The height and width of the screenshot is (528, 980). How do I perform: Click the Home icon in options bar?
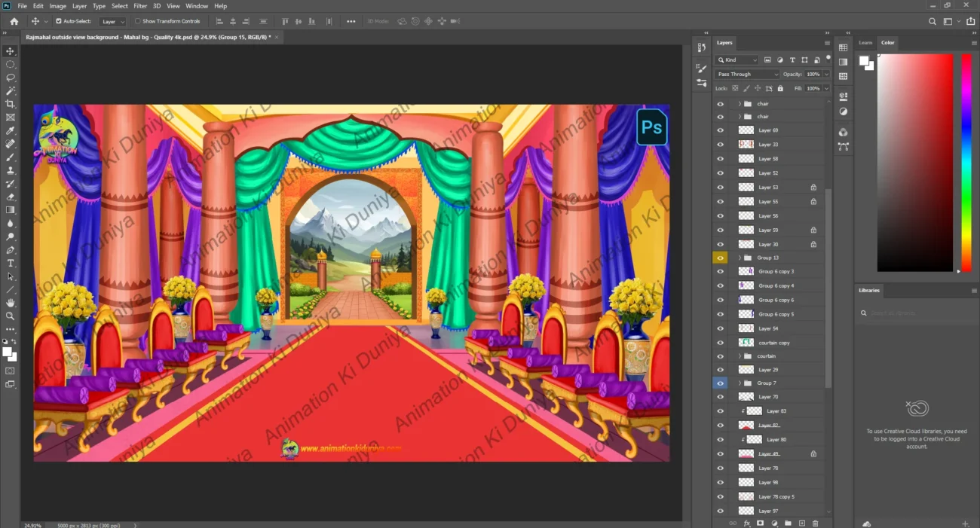(14, 22)
